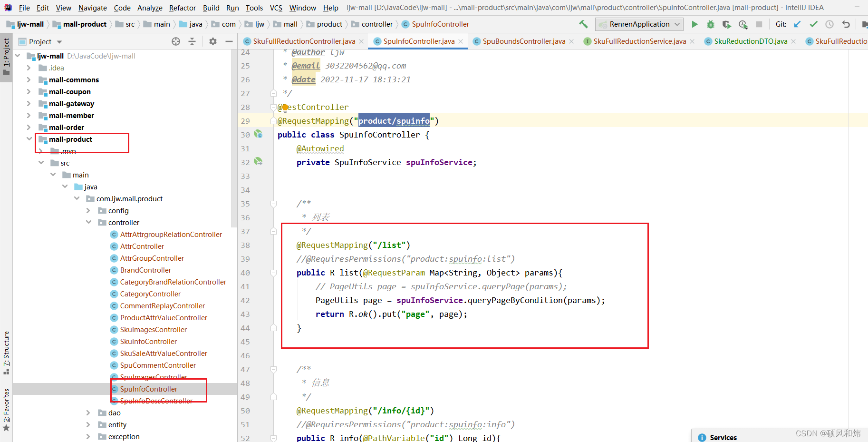This screenshot has width=868, height=442.
Task: Expand the mall-member module
Action: coord(29,115)
